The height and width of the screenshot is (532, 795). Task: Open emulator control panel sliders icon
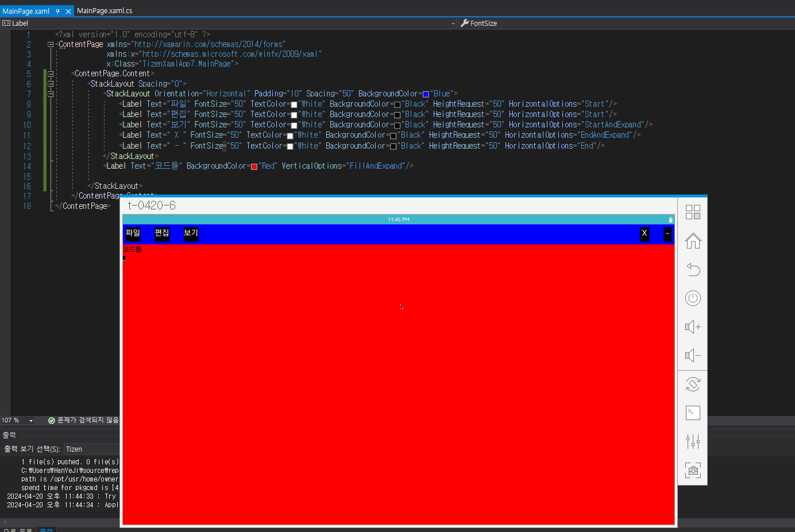(x=693, y=441)
